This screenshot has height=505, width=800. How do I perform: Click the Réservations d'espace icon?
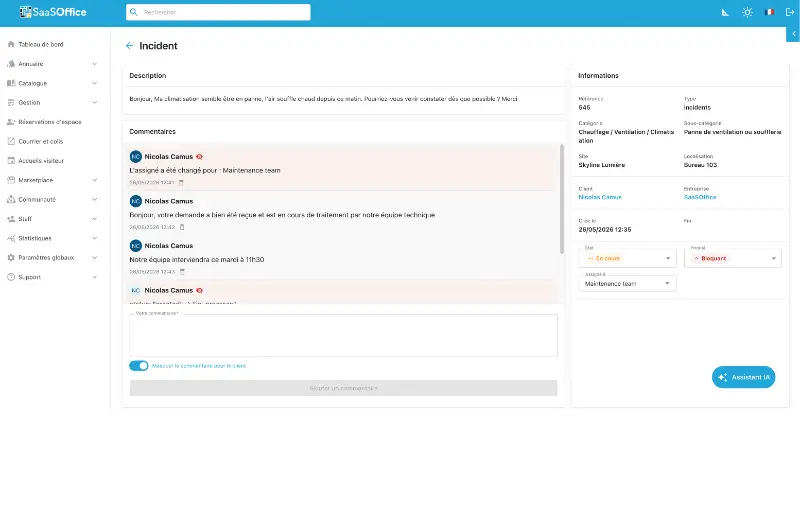[11, 122]
